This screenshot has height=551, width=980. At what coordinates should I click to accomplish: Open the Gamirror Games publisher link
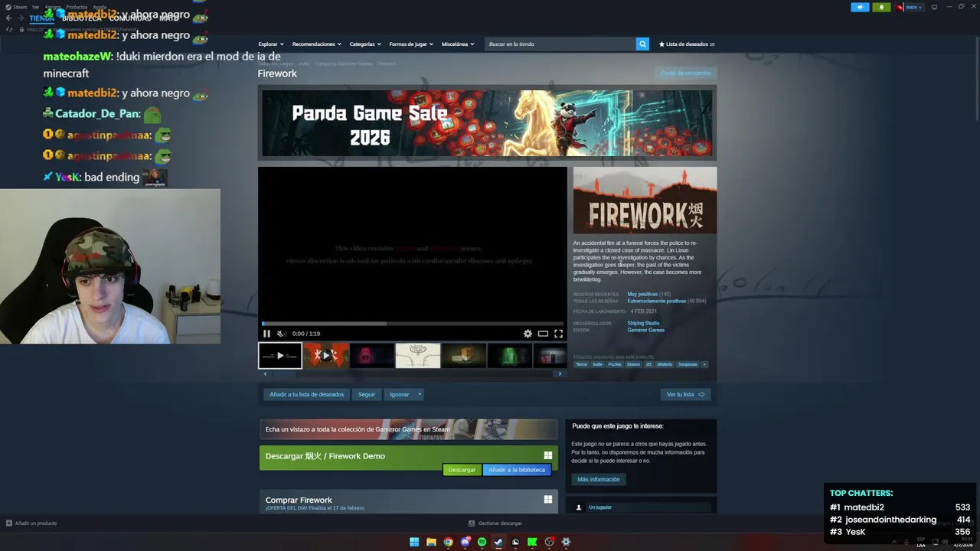pos(645,330)
